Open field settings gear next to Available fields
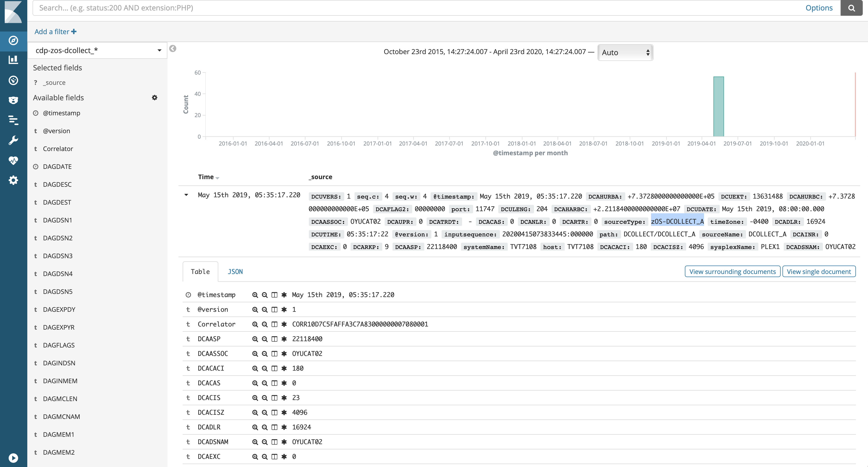The width and height of the screenshot is (868, 467). [x=155, y=97]
